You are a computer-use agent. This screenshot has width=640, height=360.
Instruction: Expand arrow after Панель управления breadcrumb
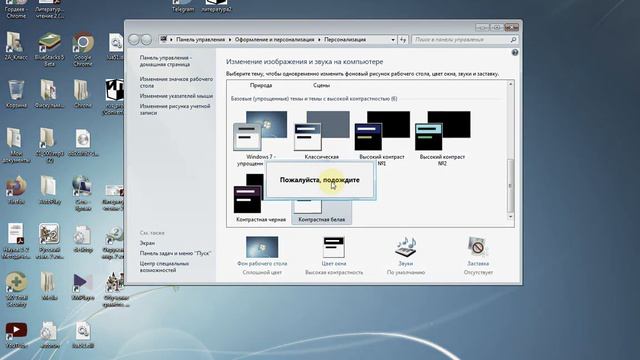(x=230, y=40)
